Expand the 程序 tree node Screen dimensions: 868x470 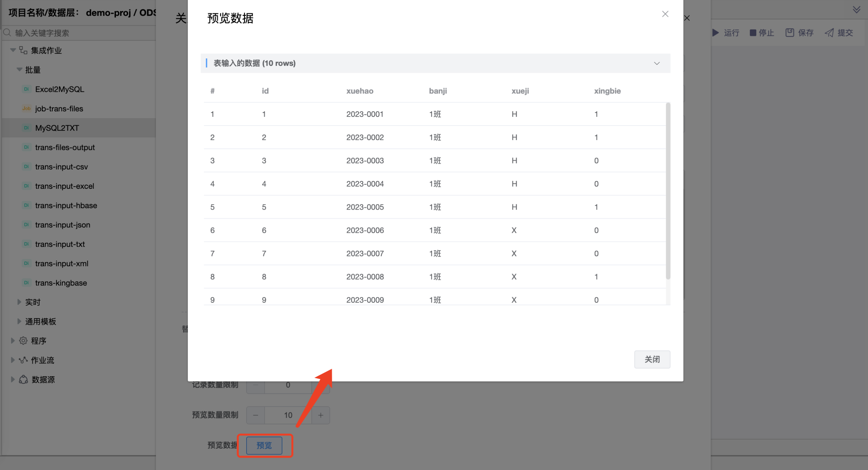(13, 341)
